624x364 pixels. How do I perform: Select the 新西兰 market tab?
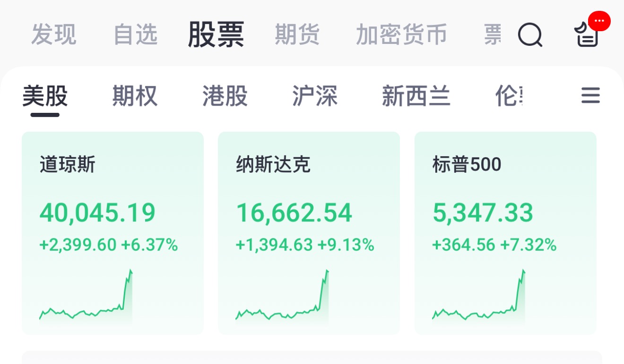(416, 96)
